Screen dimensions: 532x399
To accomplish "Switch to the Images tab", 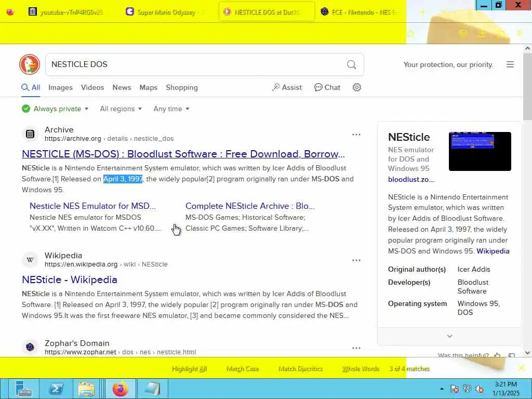I will [60, 87].
